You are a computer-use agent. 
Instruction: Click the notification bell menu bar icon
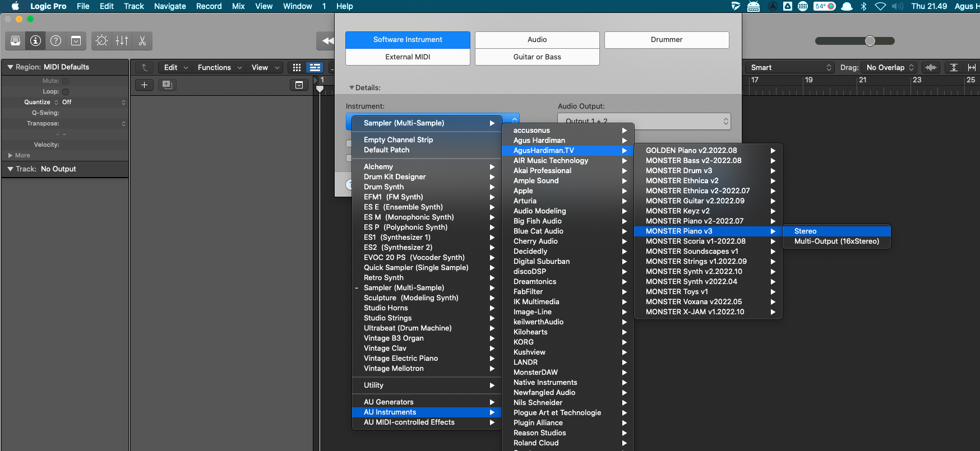click(847, 6)
